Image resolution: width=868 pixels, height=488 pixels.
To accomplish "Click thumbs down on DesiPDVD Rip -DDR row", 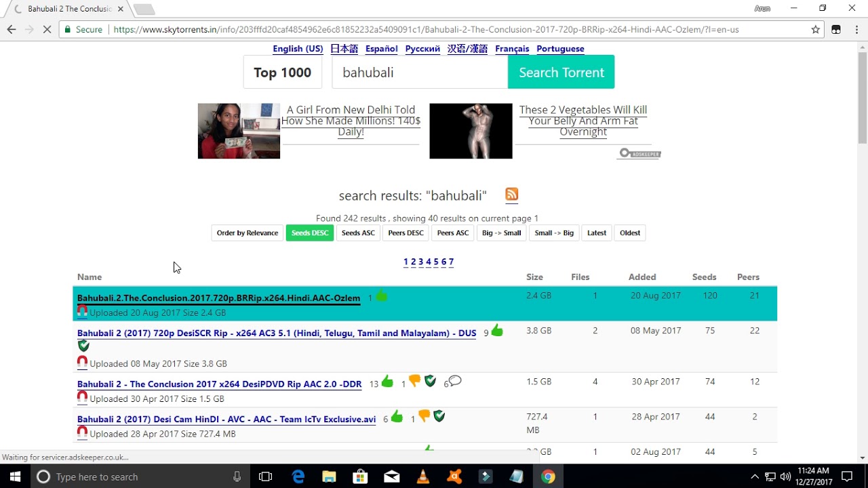I will point(414,382).
